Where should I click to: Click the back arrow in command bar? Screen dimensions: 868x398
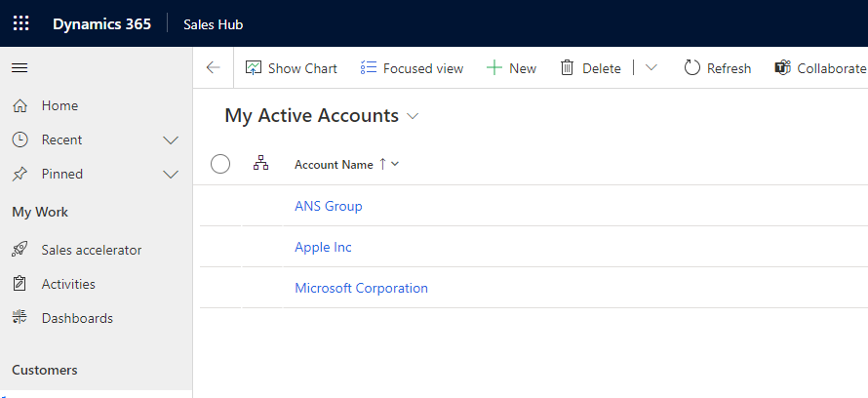click(x=213, y=68)
